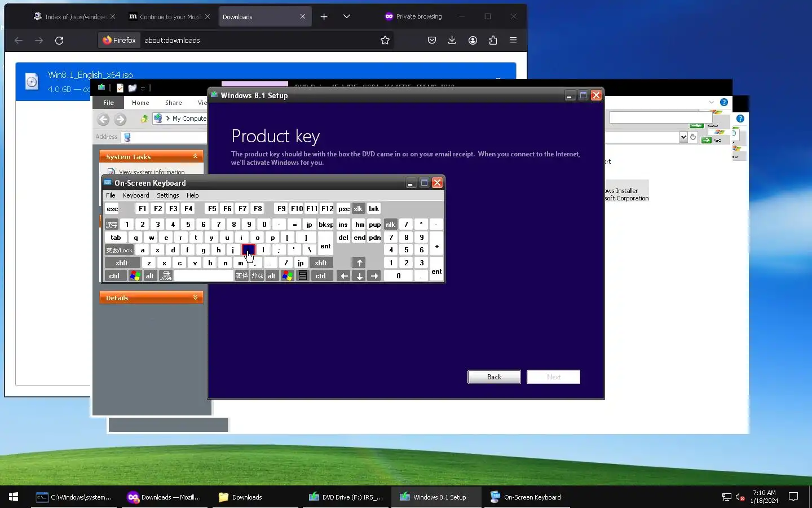Open the File tab in Explorer ribbon

(x=108, y=103)
